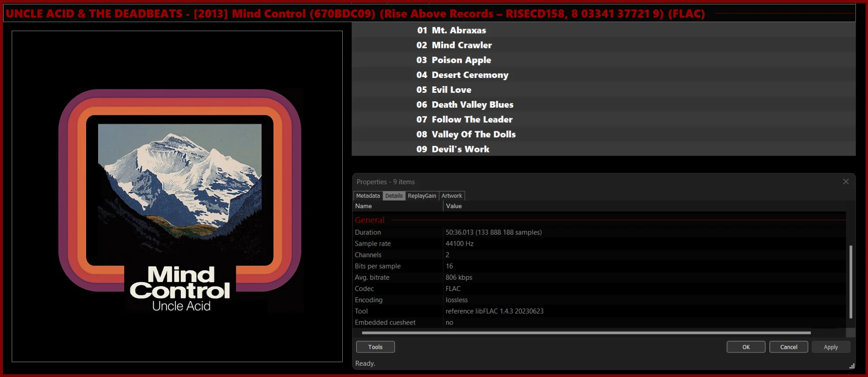Click the 44100 Hz sample rate value

[x=459, y=243]
